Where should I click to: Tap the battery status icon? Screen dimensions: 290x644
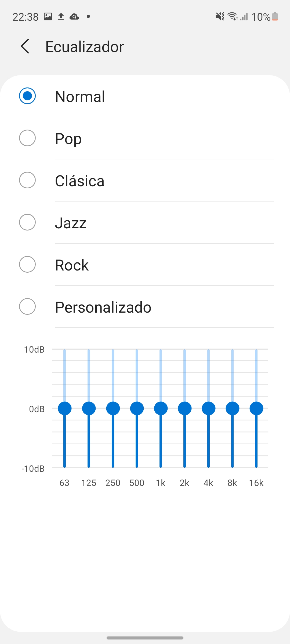click(275, 17)
